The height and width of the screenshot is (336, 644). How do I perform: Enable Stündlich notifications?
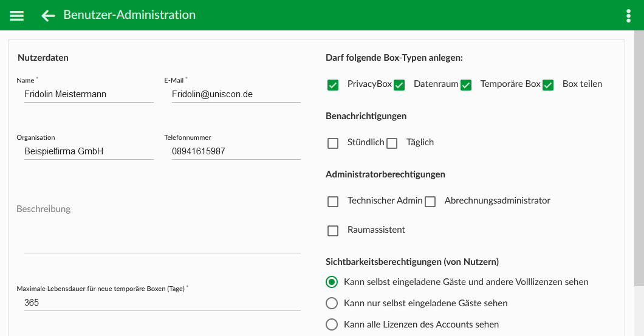pyautogui.click(x=333, y=143)
